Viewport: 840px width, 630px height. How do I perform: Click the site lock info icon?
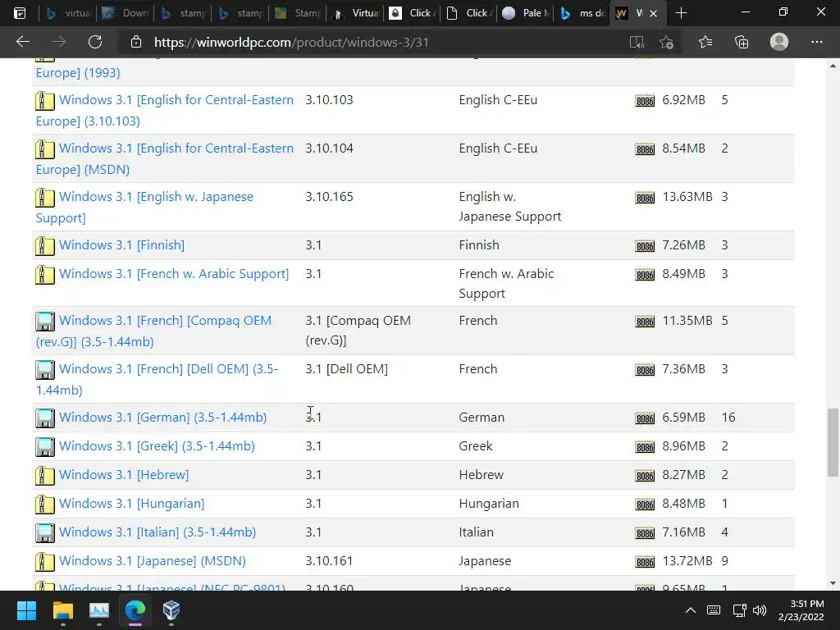[136, 42]
